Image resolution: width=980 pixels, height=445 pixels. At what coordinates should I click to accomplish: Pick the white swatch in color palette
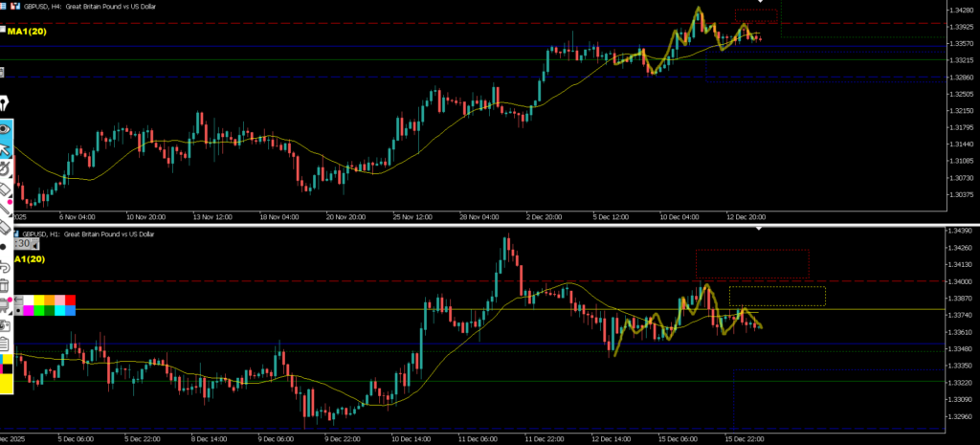coord(29,301)
